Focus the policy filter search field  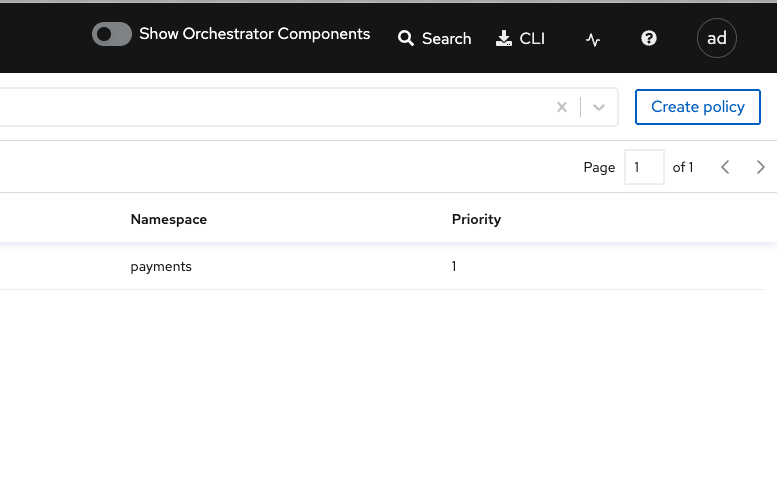point(273,107)
